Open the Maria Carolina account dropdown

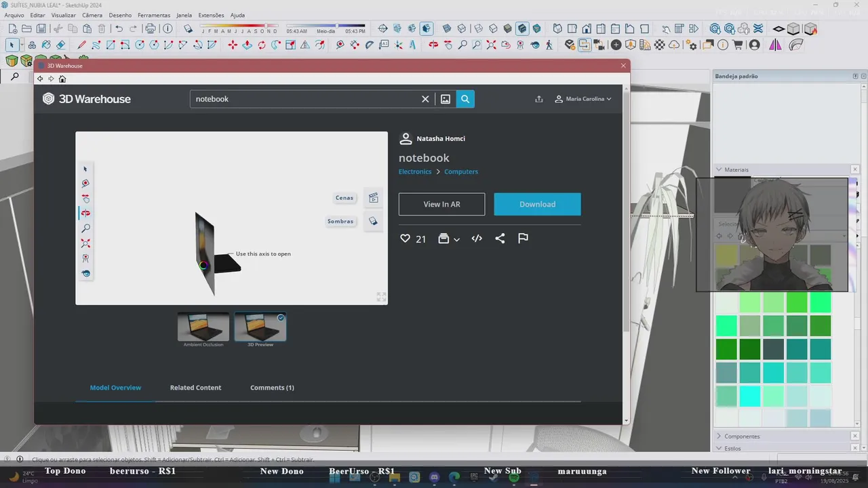click(583, 99)
